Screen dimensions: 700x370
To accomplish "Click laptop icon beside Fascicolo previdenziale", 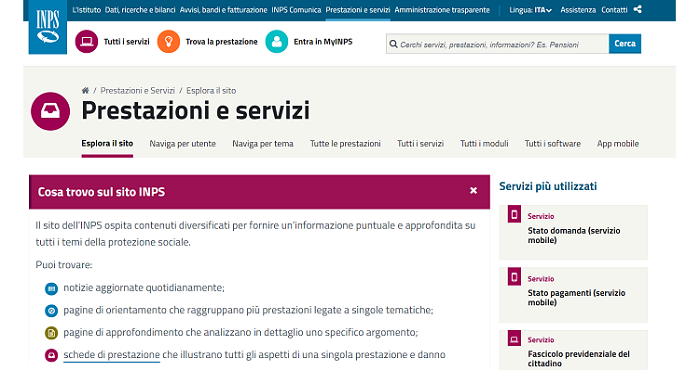I will [x=514, y=339].
